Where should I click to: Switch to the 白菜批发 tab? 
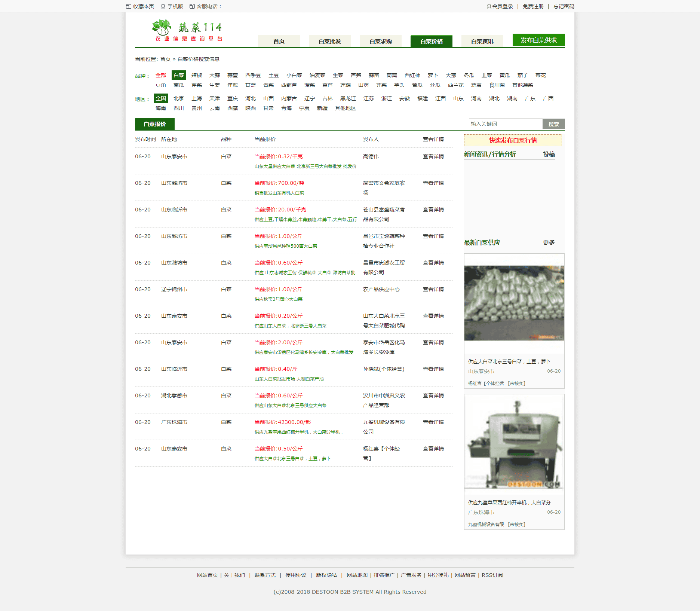[329, 42]
